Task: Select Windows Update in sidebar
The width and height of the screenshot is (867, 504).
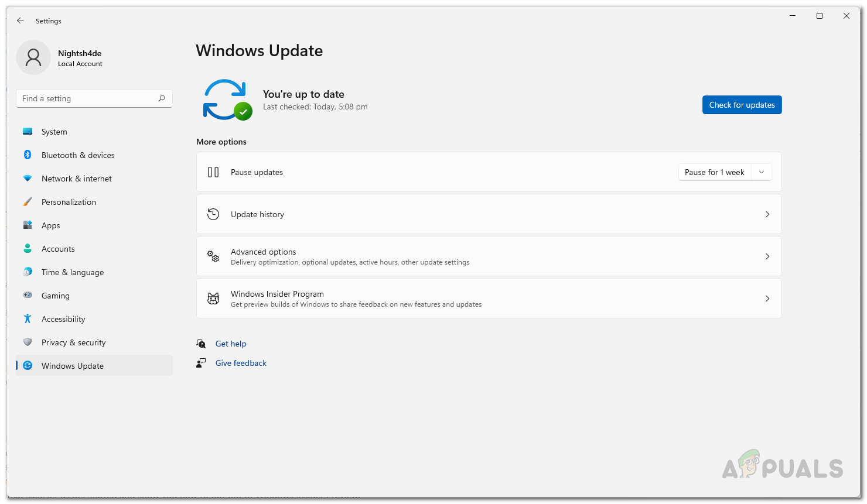Action: click(94, 366)
